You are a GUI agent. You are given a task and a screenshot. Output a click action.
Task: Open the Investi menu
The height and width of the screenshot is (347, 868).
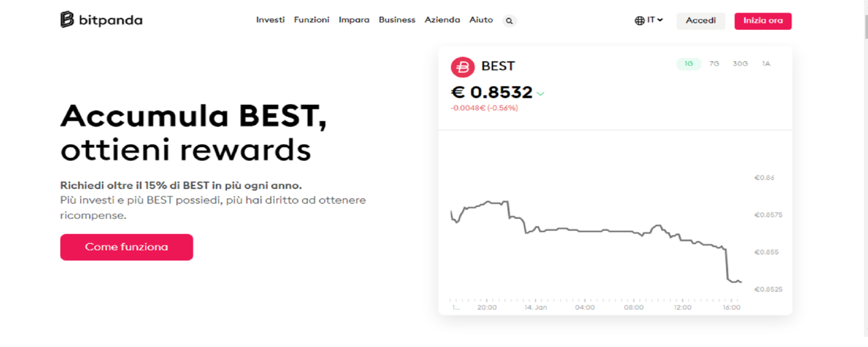270,20
